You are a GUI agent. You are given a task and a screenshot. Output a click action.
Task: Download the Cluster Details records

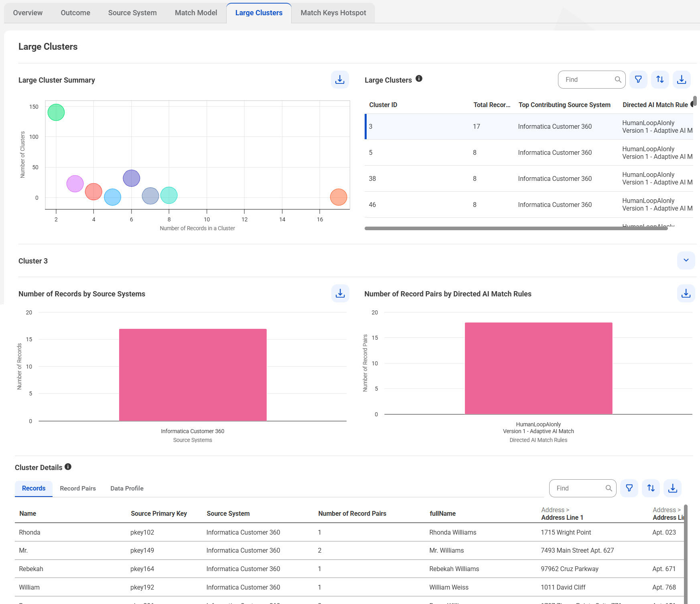pyautogui.click(x=673, y=488)
